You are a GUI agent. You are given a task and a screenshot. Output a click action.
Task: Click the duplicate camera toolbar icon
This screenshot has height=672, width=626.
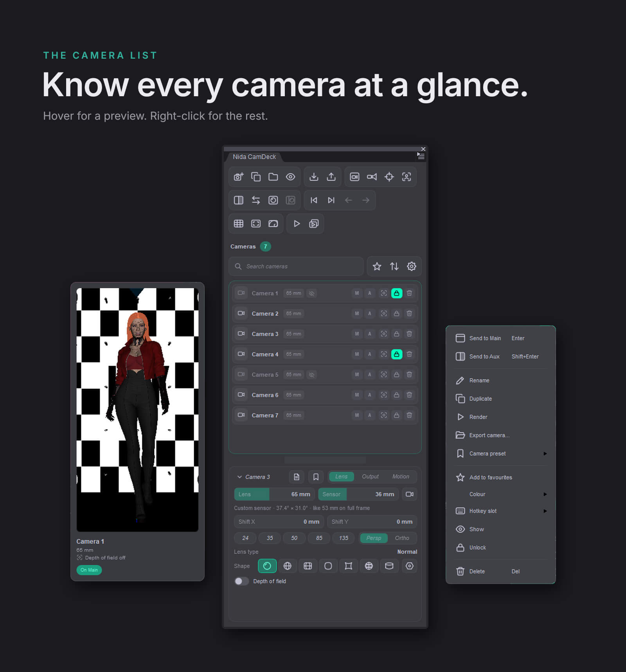[256, 177]
